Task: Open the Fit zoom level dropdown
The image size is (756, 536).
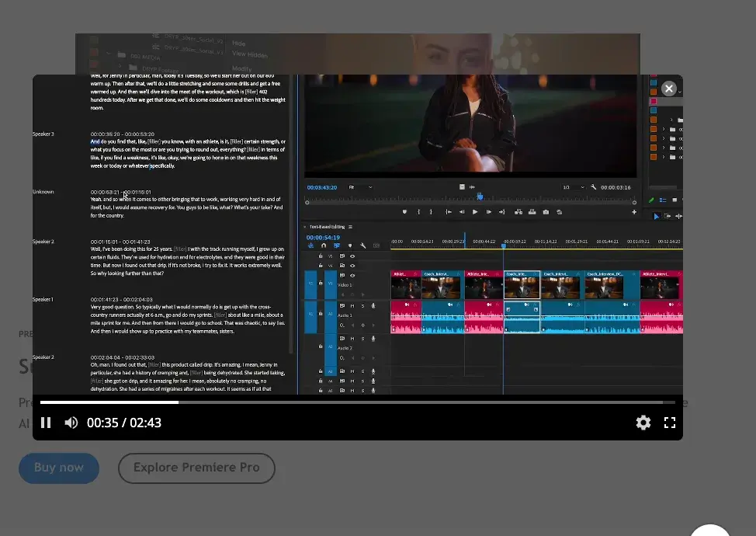Action: point(361,187)
